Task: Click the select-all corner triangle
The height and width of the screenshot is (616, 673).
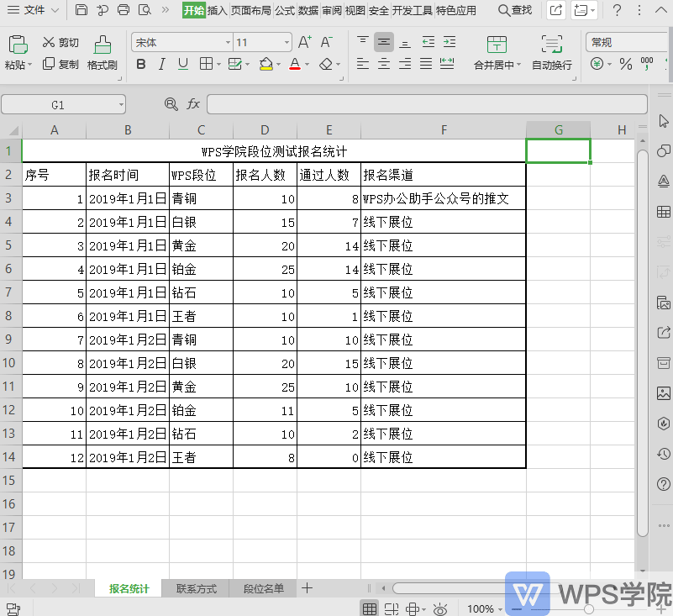Action: (12, 130)
